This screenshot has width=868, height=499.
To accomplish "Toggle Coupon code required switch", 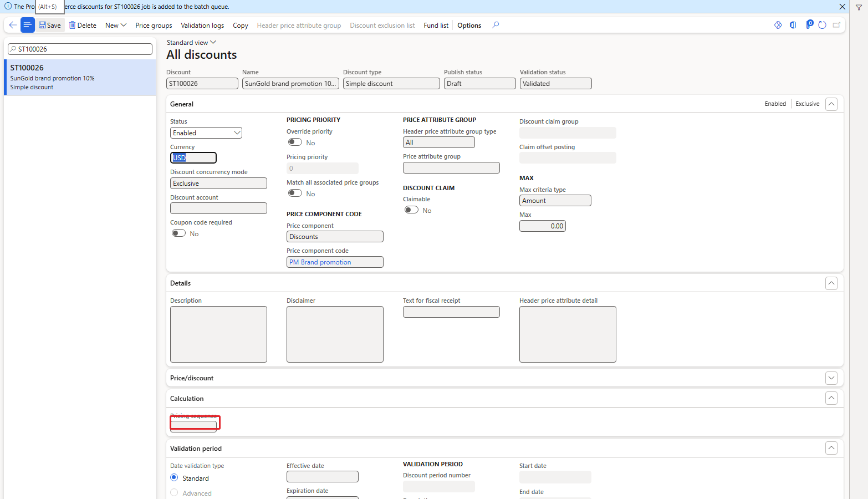I will [178, 233].
